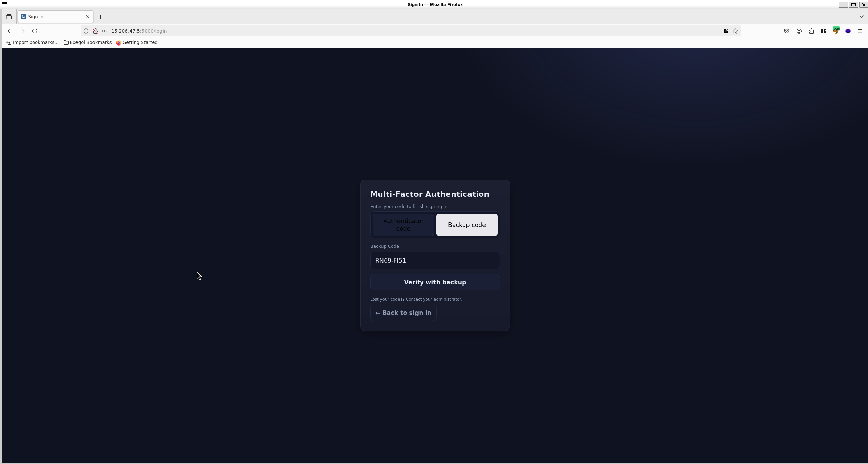This screenshot has height=464, width=868.
Task: Click the tracking protection shield icon
Action: 86,31
